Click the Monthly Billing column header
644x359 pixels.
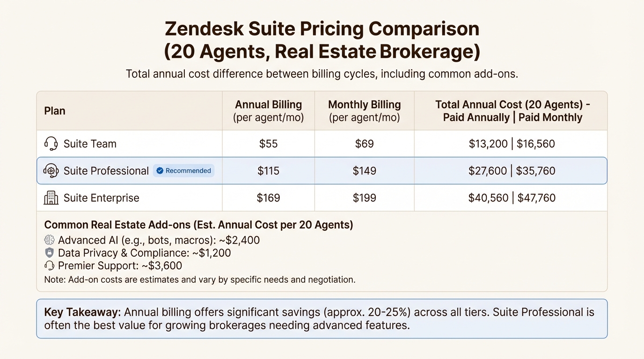point(364,111)
